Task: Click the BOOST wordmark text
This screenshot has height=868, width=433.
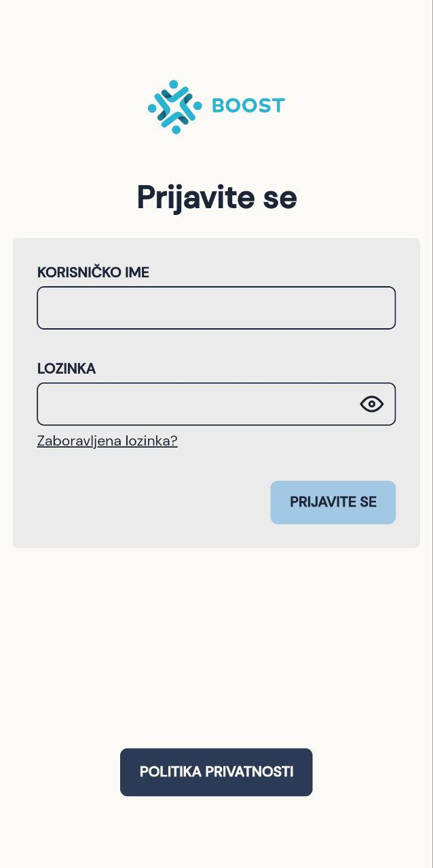Action: coord(248,106)
